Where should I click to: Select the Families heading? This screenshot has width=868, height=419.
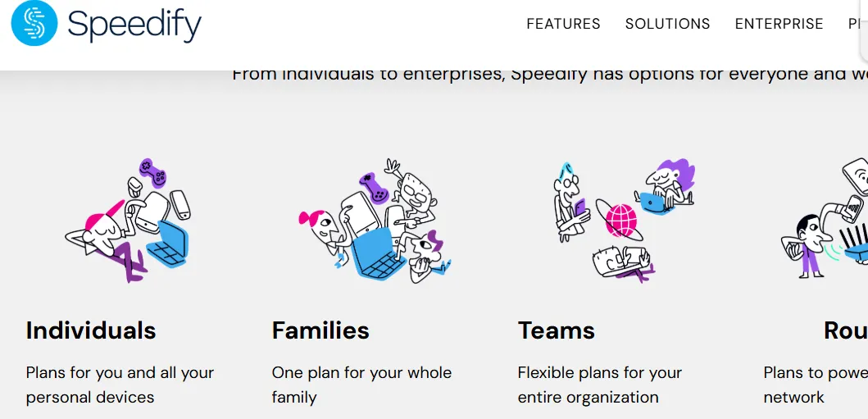coord(320,330)
